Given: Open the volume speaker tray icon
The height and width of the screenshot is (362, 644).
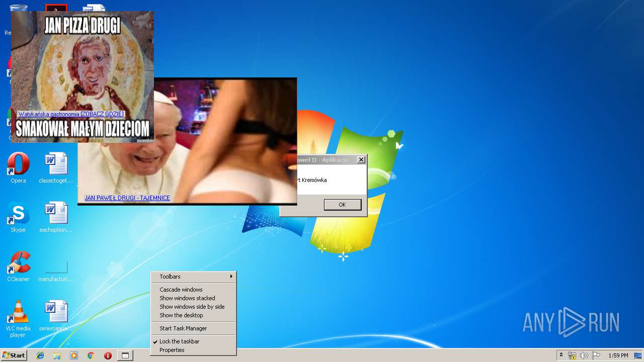Looking at the screenshot, I should [x=584, y=355].
